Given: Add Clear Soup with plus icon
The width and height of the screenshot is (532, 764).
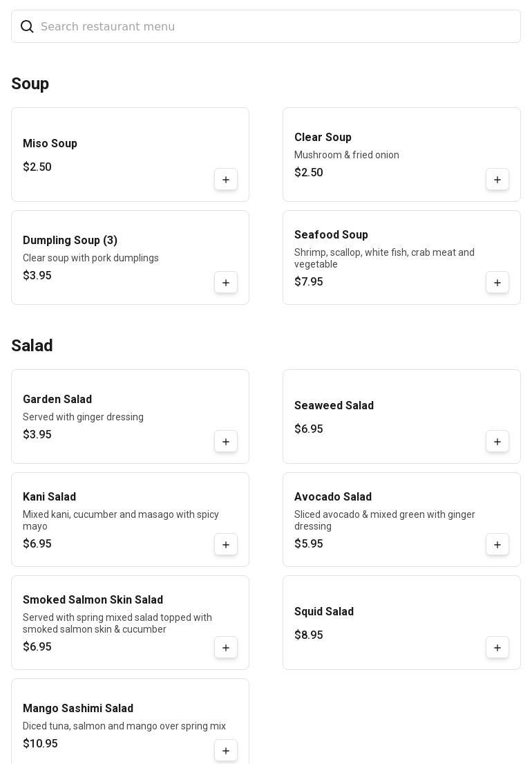Looking at the screenshot, I should [x=497, y=180].
